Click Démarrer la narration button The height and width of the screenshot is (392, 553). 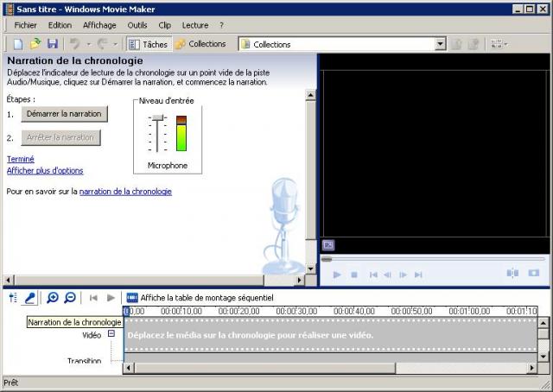pos(64,114)
